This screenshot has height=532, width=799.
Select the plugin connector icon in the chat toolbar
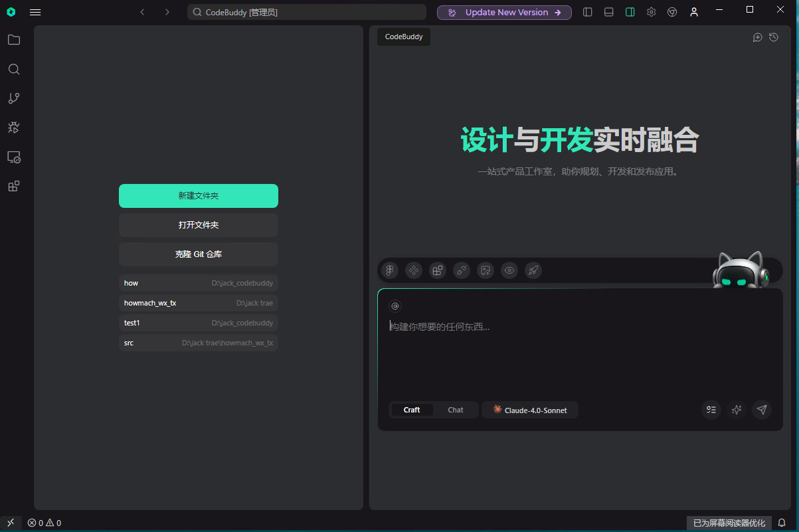[462, 270]
